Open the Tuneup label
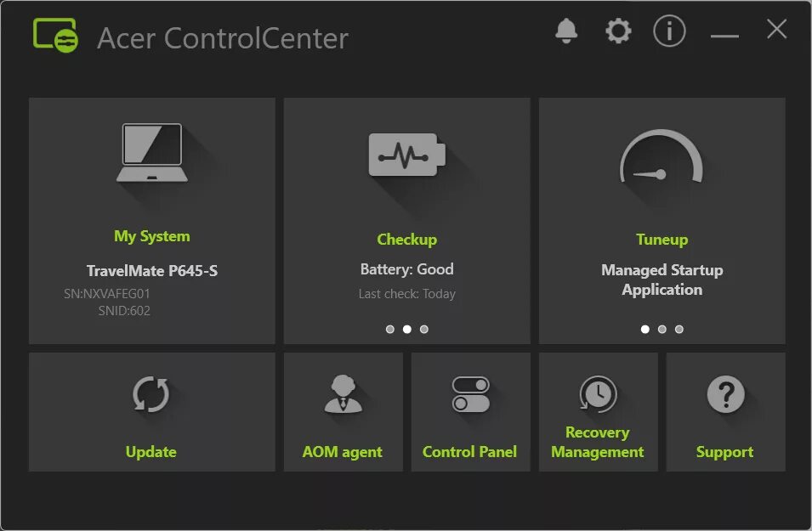 [662, 240]
